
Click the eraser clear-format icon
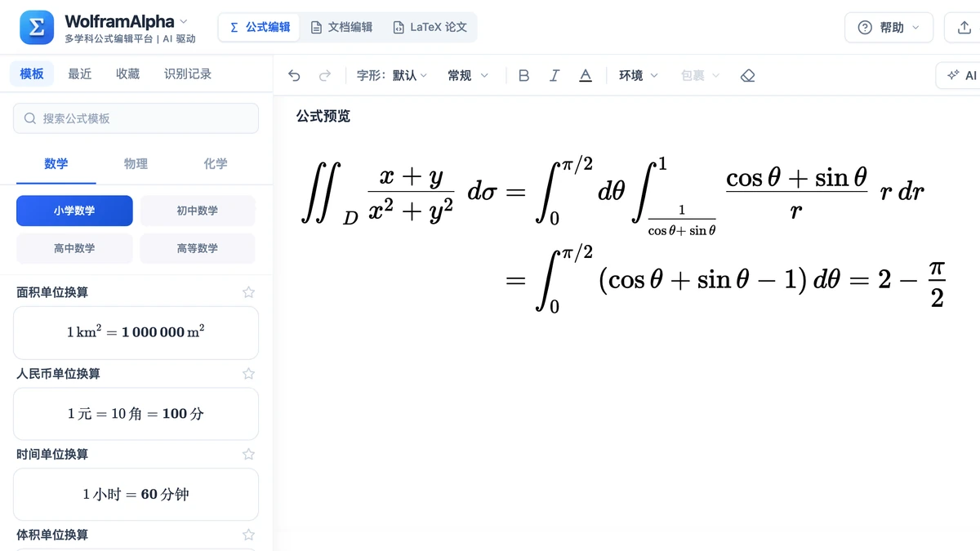(747, 75)
